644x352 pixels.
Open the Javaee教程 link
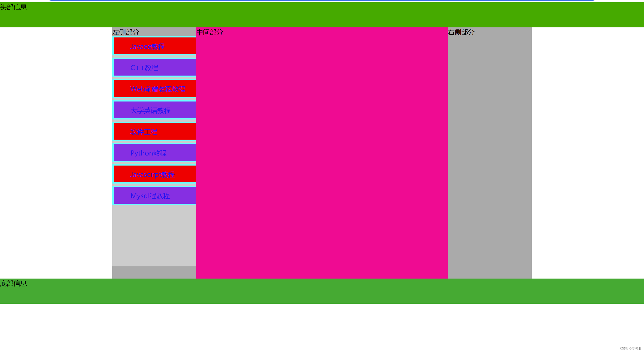click(148, 46)
